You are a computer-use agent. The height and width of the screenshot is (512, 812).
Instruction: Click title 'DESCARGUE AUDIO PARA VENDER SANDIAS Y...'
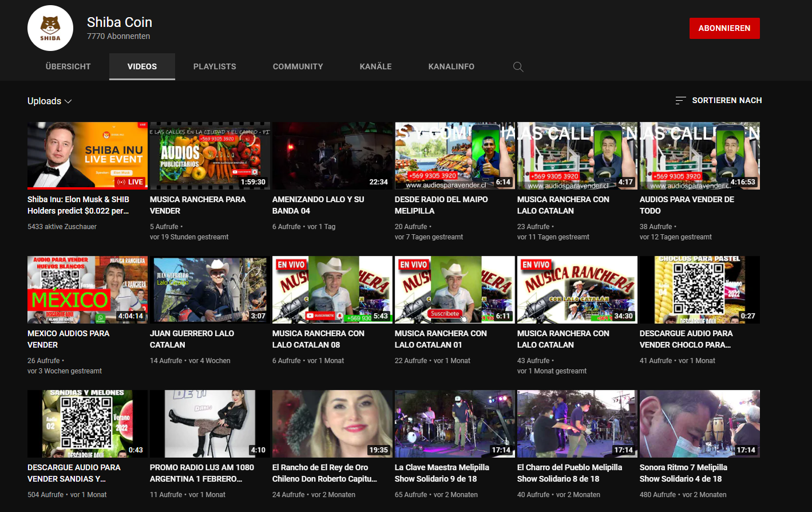point(74,473)
